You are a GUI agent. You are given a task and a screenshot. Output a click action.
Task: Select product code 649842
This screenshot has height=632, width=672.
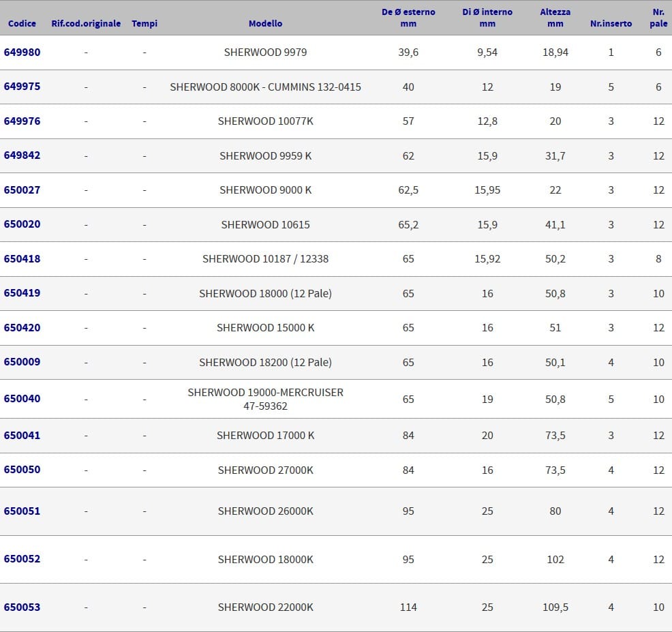tap(22, 155)
